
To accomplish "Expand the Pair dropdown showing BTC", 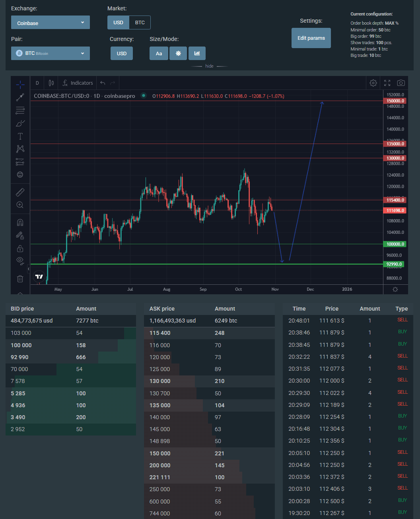I will (x=51, y=53).
